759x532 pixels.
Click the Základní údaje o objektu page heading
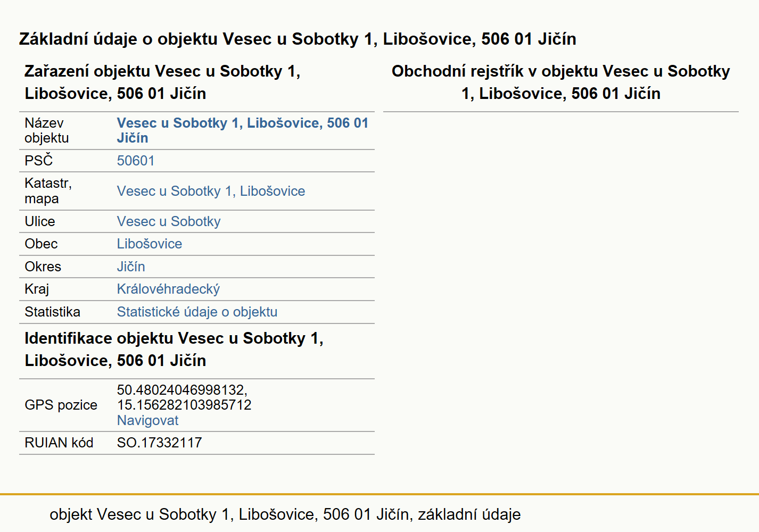(x=298, y=39)
